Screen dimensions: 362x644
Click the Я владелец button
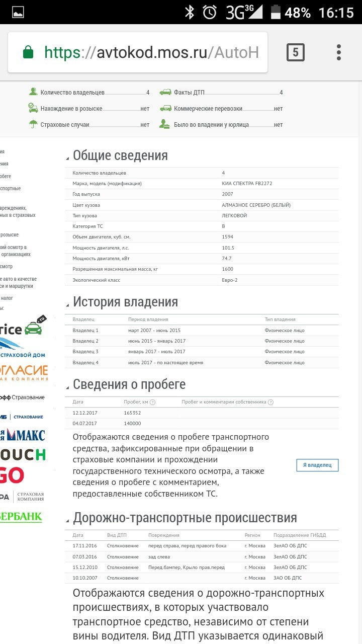(317, 465)
